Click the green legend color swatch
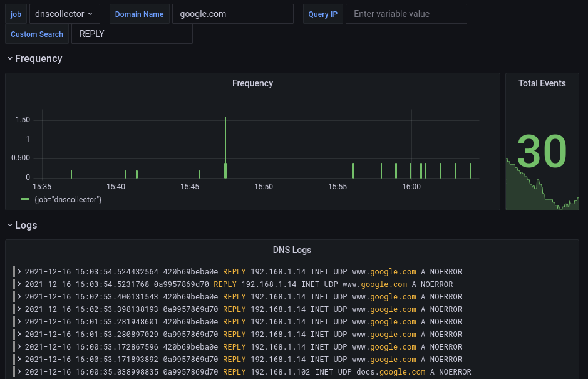The image size is (588, 379). pos(25,199)
